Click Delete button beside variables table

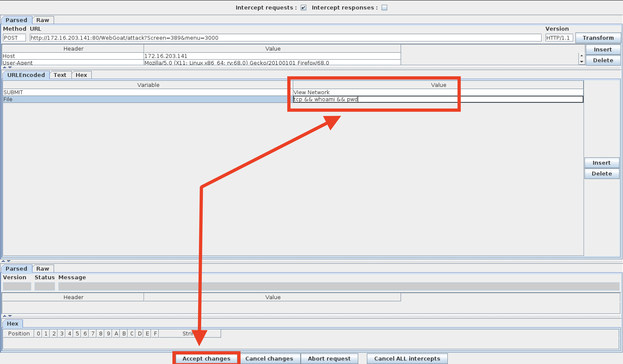[x=602, y=173]
